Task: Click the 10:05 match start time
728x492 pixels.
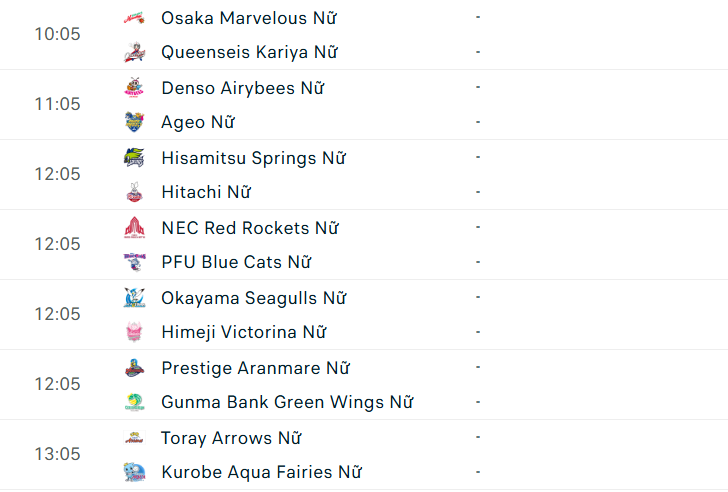Action: [x=57, y=34]
